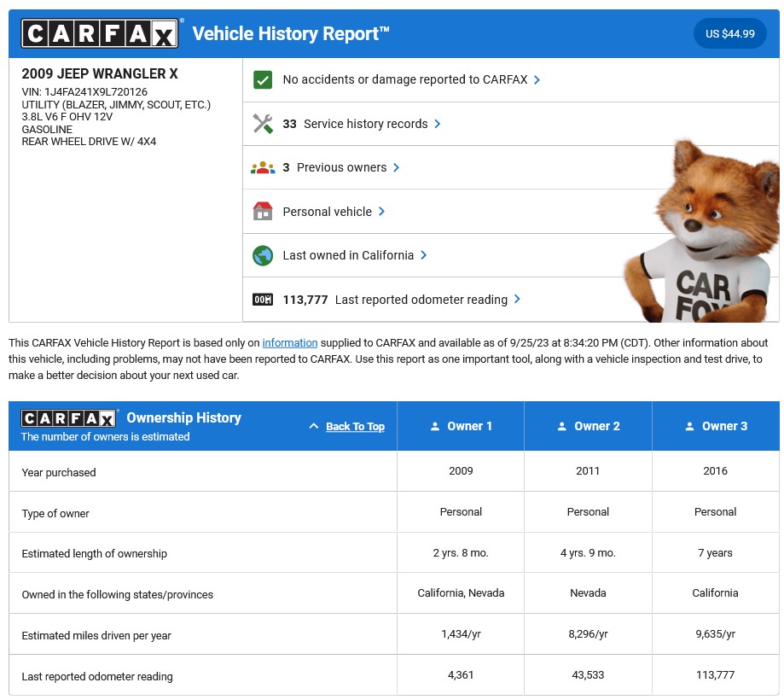Click the globe last-owned location icon
Image resolution: width=784 pixels, height=700 pixels.
[x=263, y=255]
